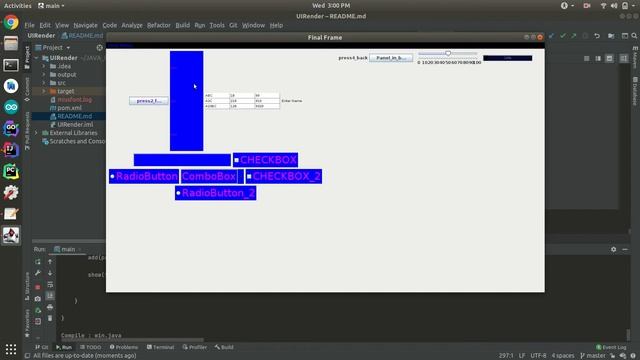This screenshot has height=360, width=640.
Task: Open the Navigate menu
Action: click(x=85, y=25)
